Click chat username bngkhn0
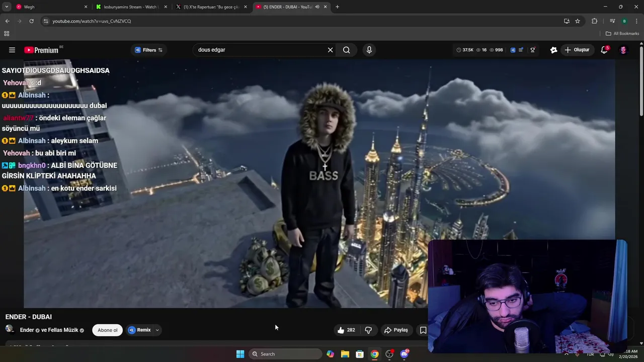Viewport: 644px width, 362px height. coord(32,165)
